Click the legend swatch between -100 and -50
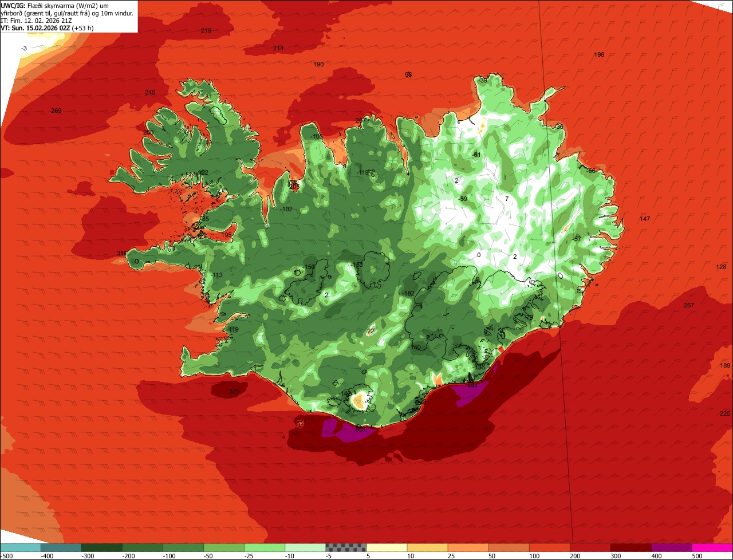The image size is (733, 560). tap(183, 547)
